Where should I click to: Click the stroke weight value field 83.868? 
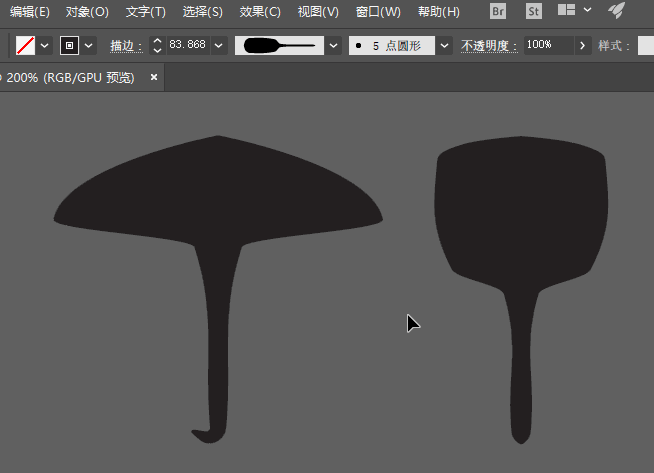point(188,45)
